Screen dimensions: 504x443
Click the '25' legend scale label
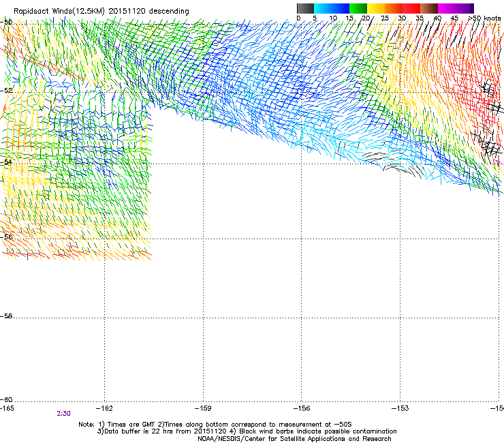point(385,18)
